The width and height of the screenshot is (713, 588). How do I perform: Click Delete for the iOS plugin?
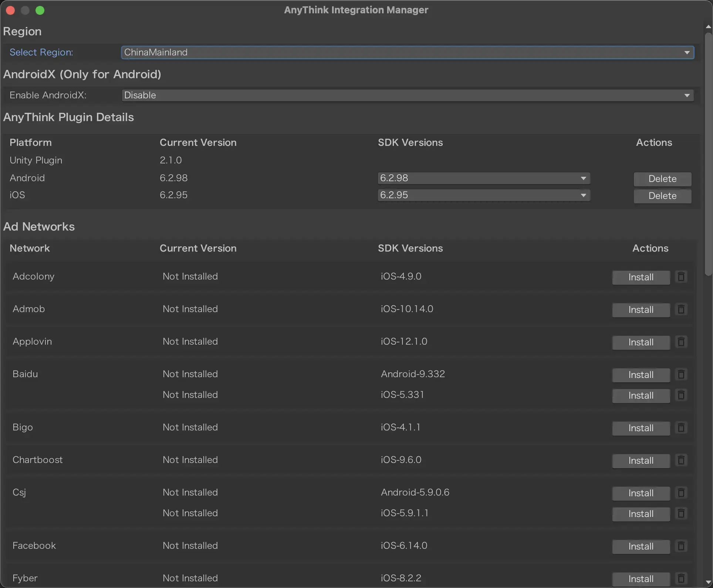[x=662, y=196]
